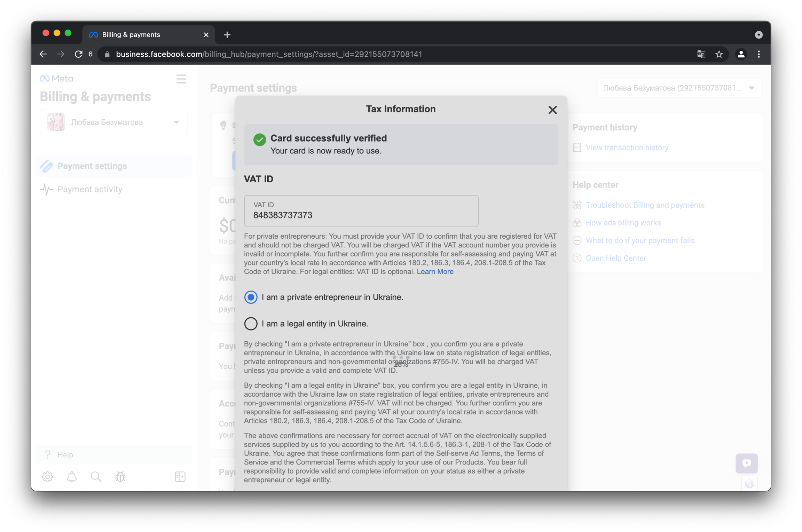The width and height of the screenshot is (802, 532).
Task: Open the chat feedback bubble icon
Action: tap(746, 463)
